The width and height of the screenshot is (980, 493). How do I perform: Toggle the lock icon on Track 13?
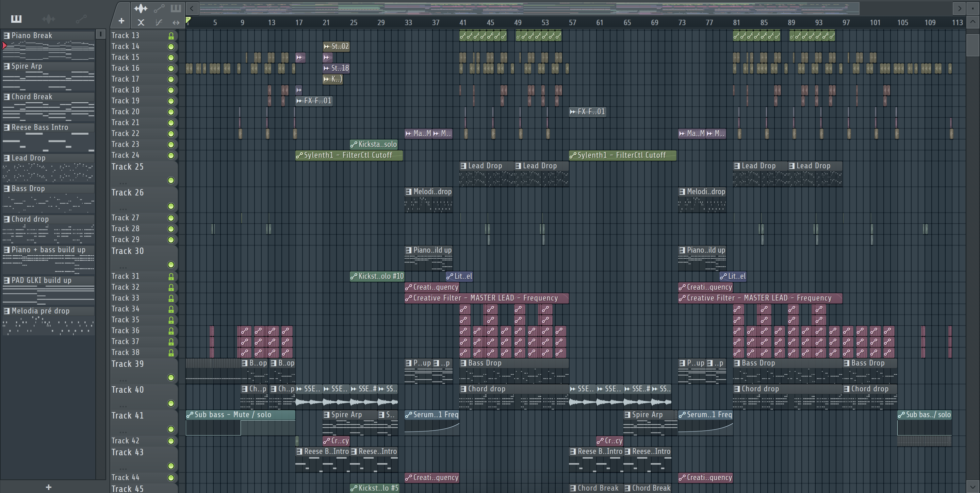[x=171, y=36]
